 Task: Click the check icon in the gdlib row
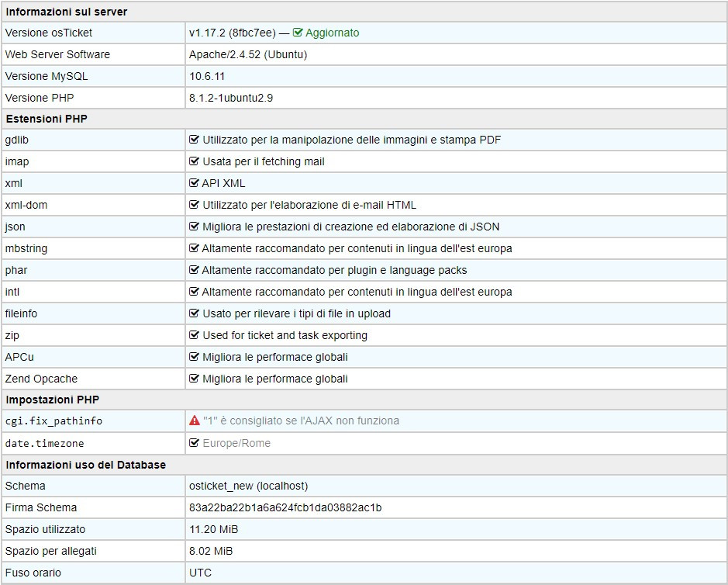tap(195, 140)
